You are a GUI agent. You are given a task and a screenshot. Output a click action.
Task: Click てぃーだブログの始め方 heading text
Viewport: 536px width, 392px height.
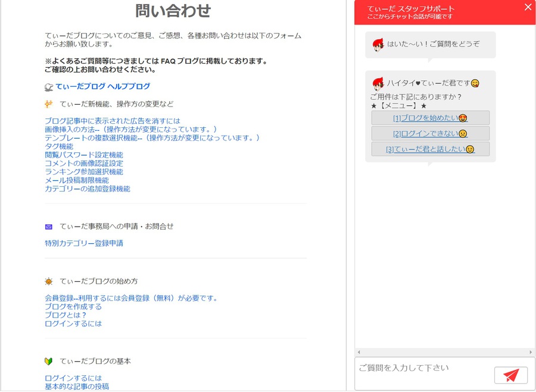pos(99,281)
